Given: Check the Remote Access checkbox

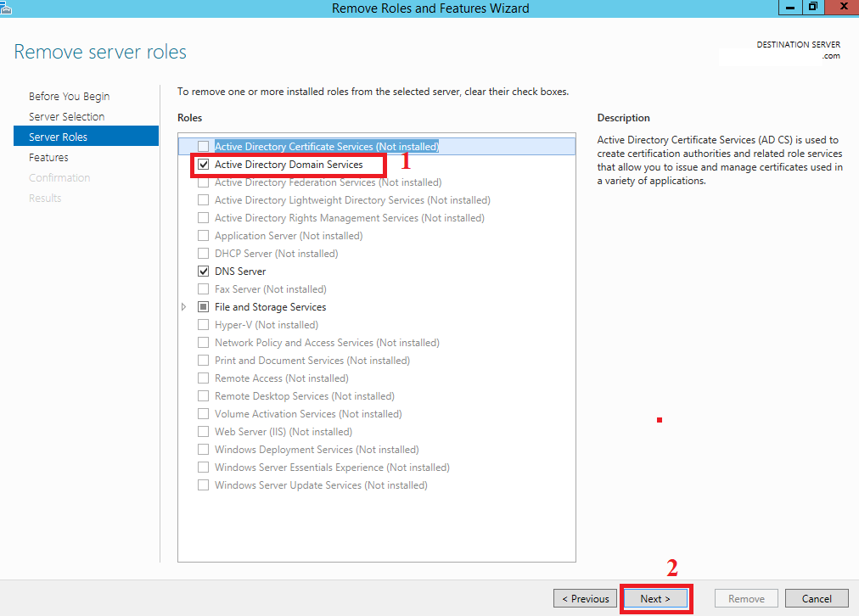Looking at the screenshot, I should (202, 378).
